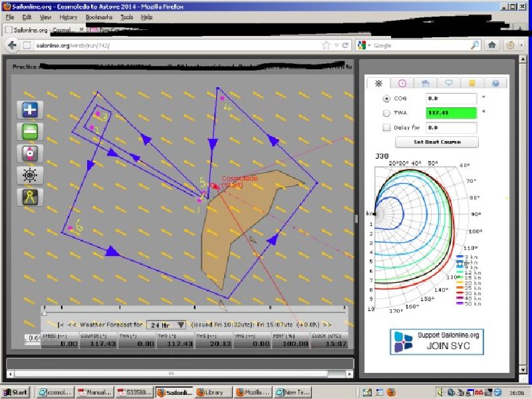This screenshot has height=399, width=532.
Task: Switch to the Manual PDF taskbar window
Action: coord(94,392)
